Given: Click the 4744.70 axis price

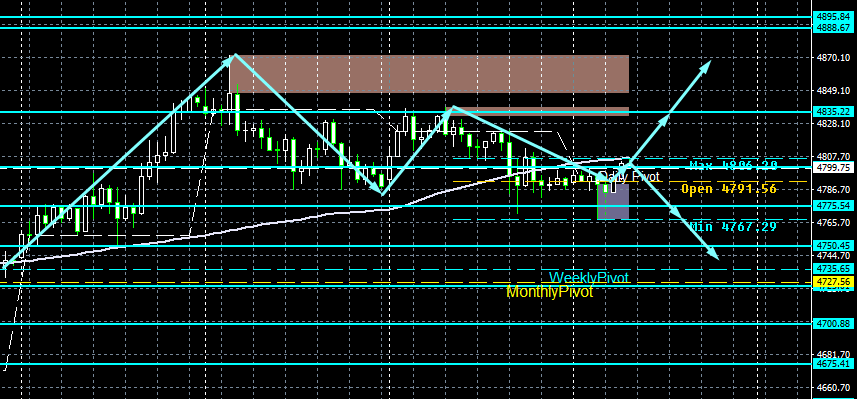Looking at the screenshot, I should pyautogui.click(x=833, y=255).
